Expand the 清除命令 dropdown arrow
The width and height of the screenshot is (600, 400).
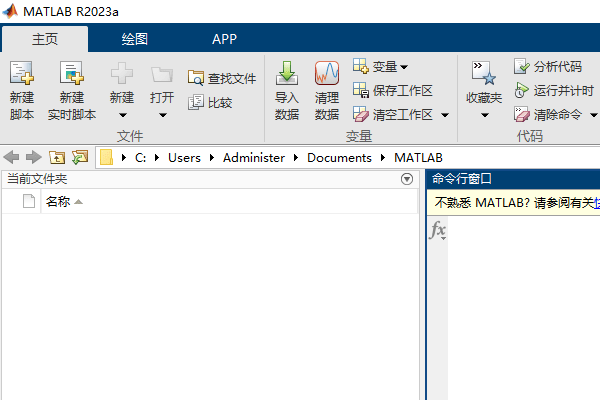[593, 115]
